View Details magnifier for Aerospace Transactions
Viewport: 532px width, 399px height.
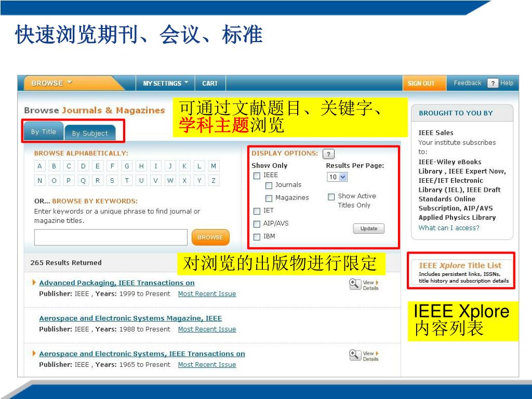point(355,355)
